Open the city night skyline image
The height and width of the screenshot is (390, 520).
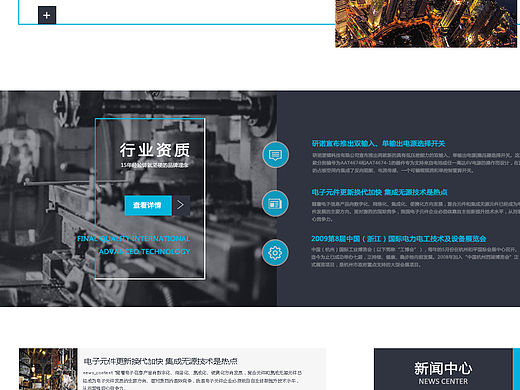(426, 24)
